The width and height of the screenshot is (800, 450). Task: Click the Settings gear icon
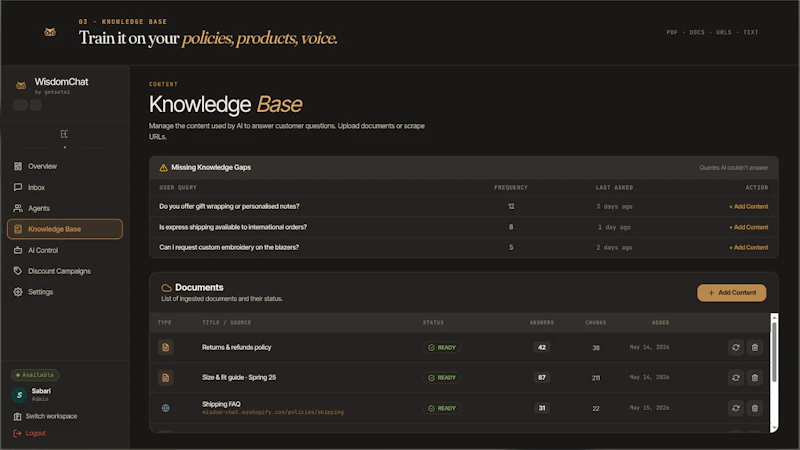(18, 292)
